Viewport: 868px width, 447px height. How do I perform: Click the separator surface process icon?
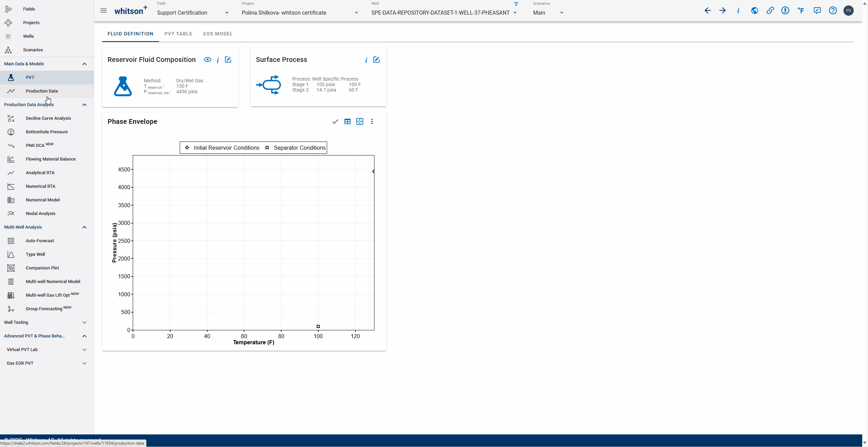point(269,85)
